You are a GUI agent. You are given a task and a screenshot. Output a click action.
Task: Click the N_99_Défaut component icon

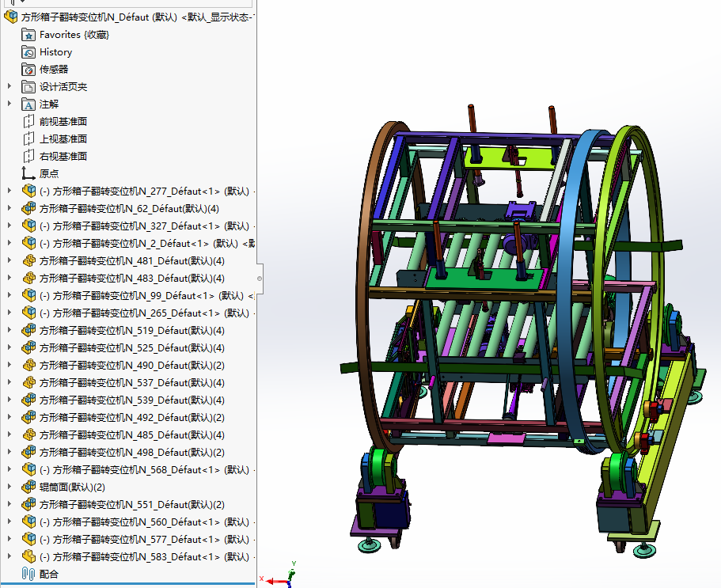click(x=28, y=296)
